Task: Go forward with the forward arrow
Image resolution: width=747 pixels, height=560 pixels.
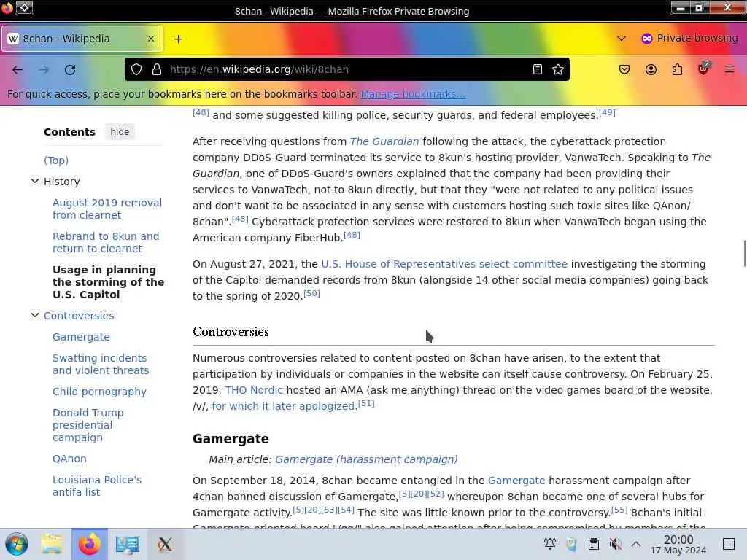Action: pyautogui.click(x=44, y=69)
